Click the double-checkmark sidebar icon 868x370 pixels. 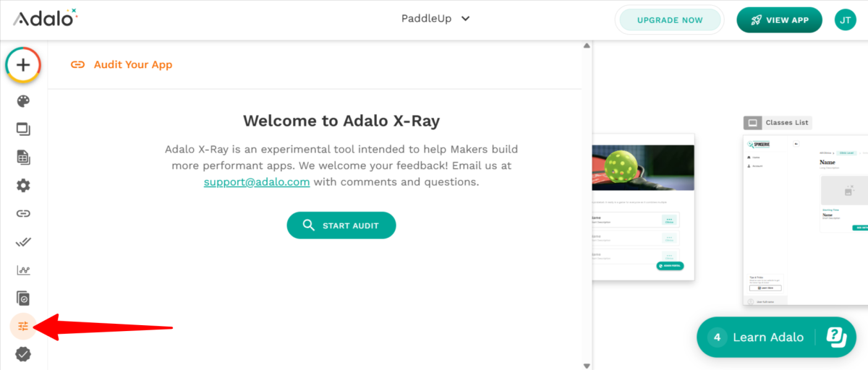pos(23,242)
